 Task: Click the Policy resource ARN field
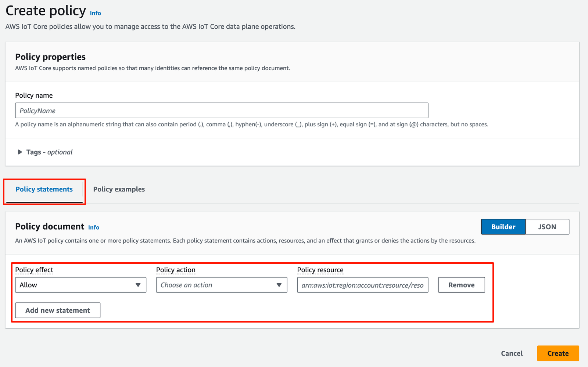point(363,285)
